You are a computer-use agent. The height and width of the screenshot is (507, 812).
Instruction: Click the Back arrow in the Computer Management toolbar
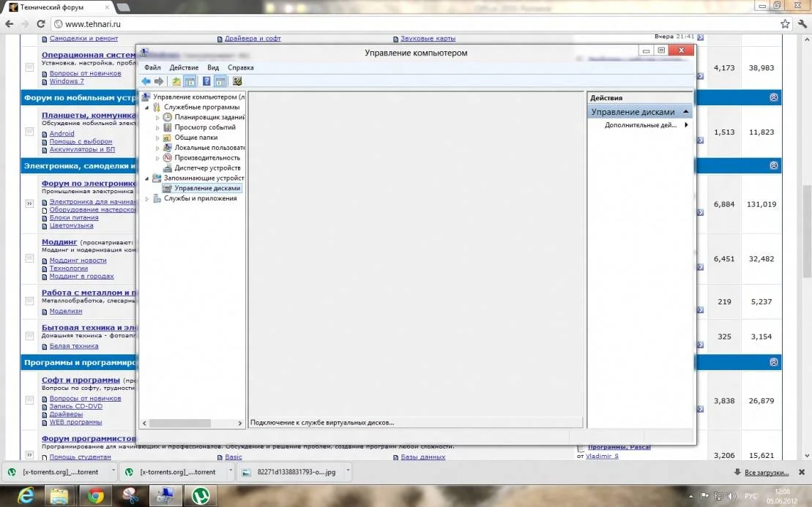tap(146, 81)
